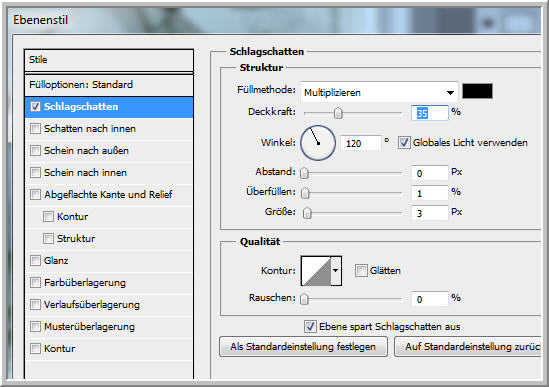Click the Deckkraft slider handle
Viewport: 549px width, 387px height.
tap(338, 113)
